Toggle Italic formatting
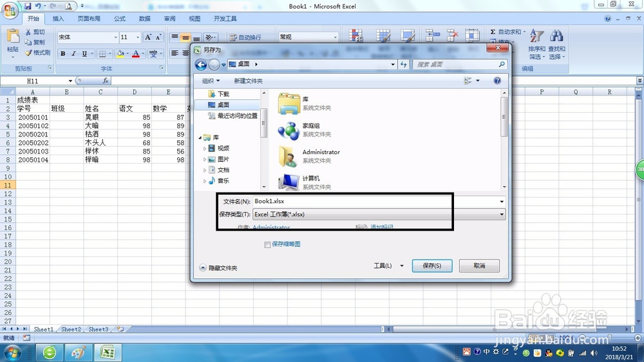The height and width of the screenshot is (362, 644). click(73, 54)
